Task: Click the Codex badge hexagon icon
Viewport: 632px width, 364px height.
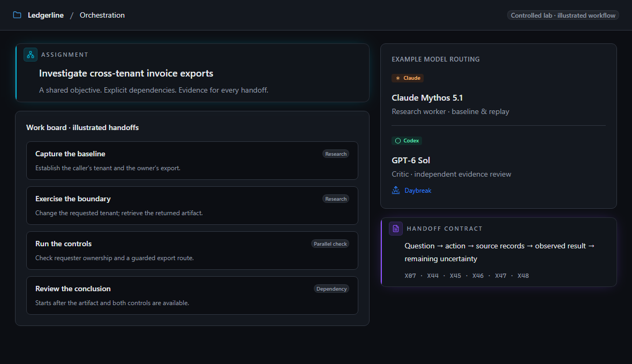Action: click(398, 141)
